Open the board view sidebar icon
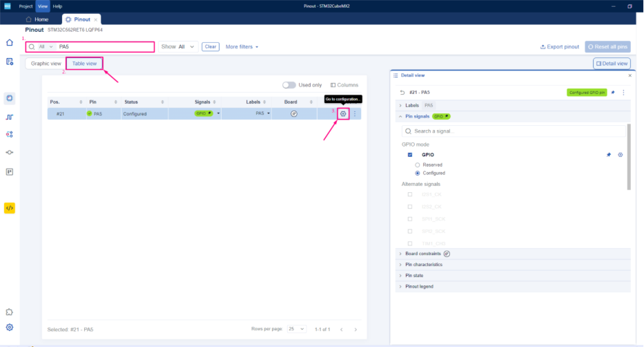The width and height of the screenshot is (644, 347). tap(10, 172)
